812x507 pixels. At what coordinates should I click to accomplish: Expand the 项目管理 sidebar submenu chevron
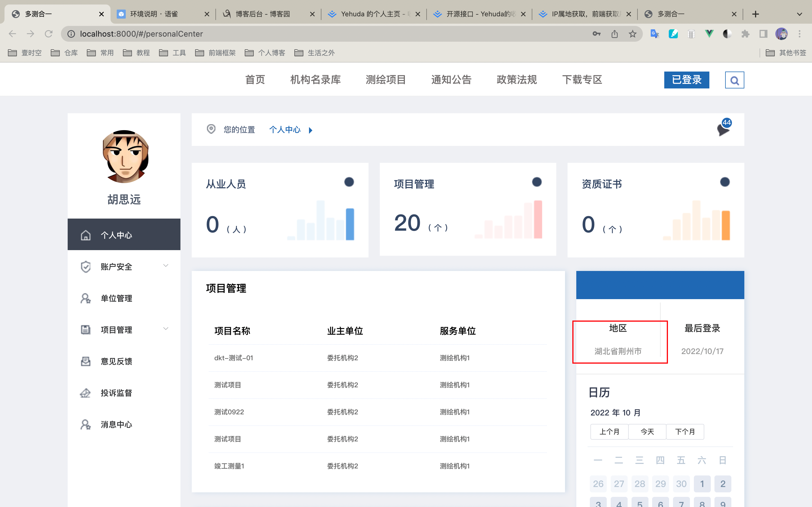(x=166, y=329)
